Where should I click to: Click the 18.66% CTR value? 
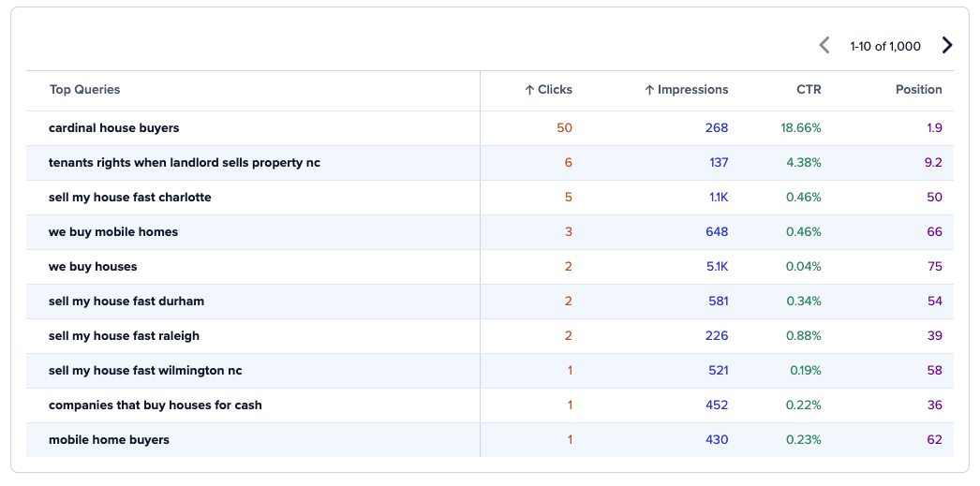pyautogui.click(x=801, y=128)
